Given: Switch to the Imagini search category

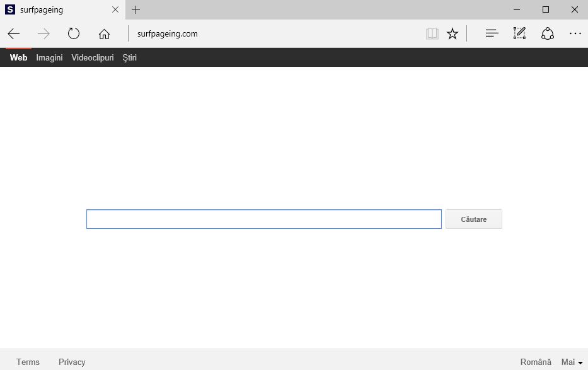Looking at the screenshot, I should click(x=49, y=57).
